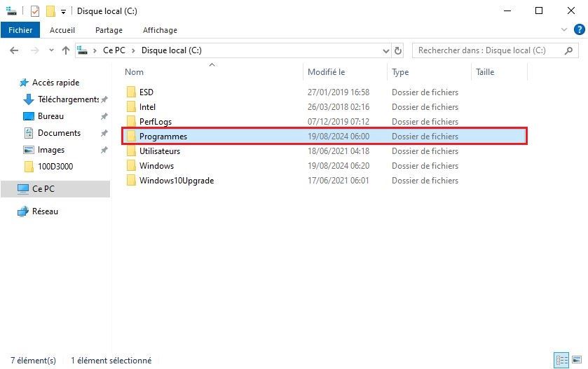Click the search magnifier icon
The height and width of the screenshot is (369, 588).
[568, 50]
